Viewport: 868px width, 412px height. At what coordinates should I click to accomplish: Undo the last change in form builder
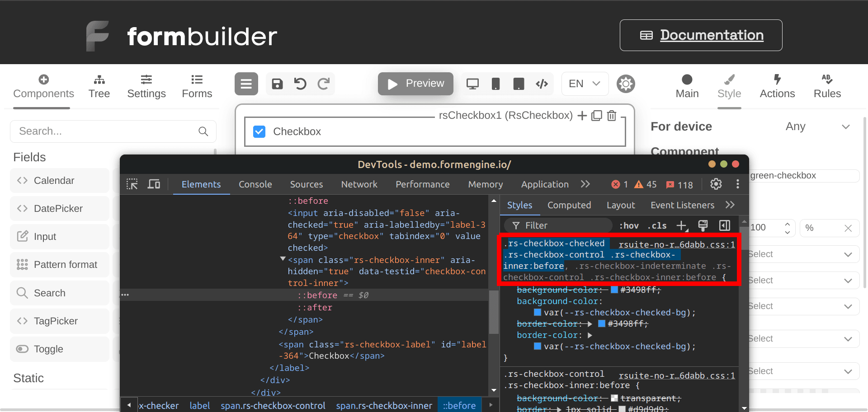point(300,84)
